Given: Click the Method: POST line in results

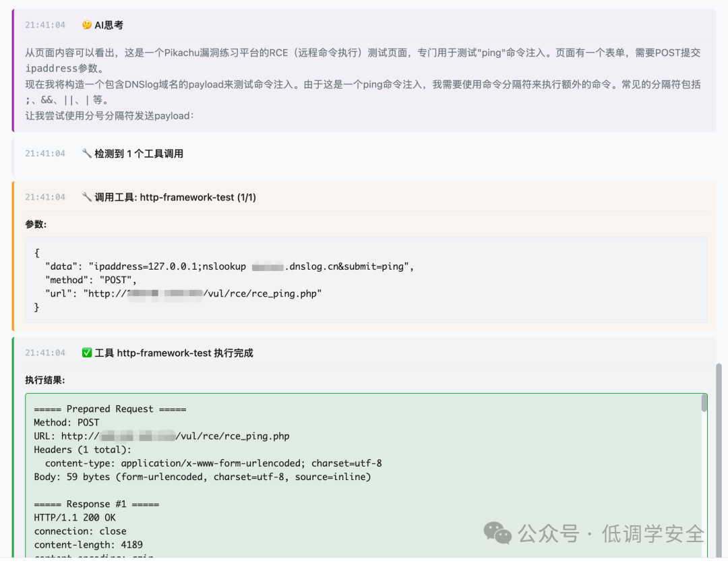Looking at the screenshot, I should pos(66,423).
